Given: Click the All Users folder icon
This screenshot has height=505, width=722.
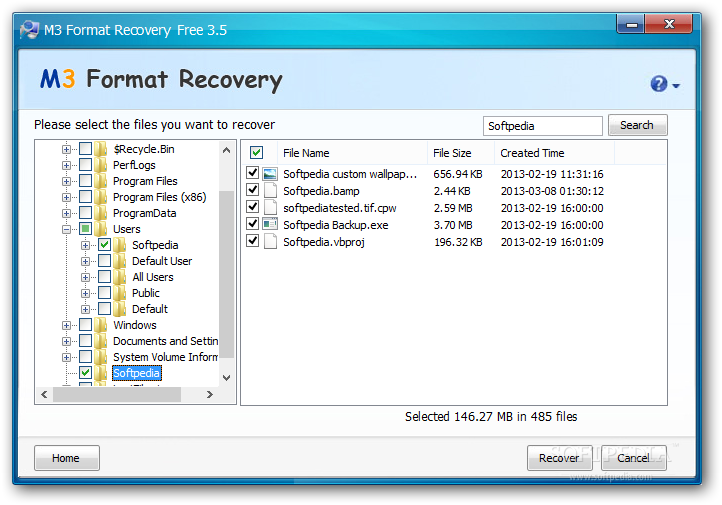Looking at the screenshot, I should tap(120, 277).
